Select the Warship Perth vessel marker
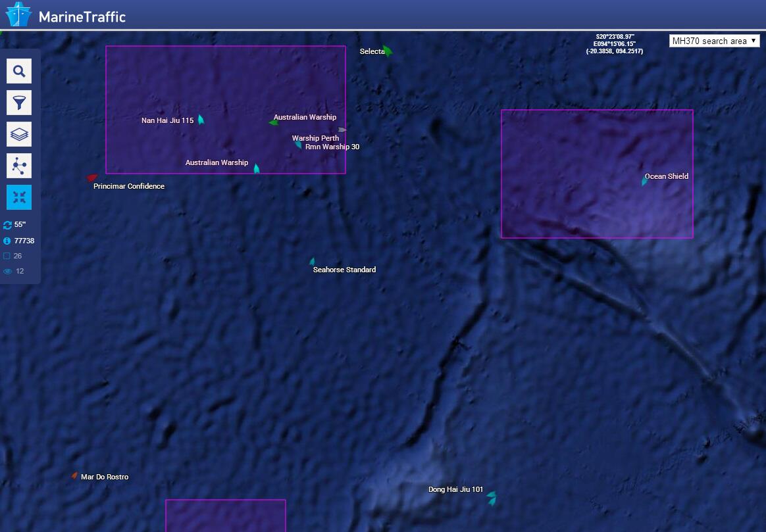Image resolution: width=766 pixels, height=532 pixels. 298,145
